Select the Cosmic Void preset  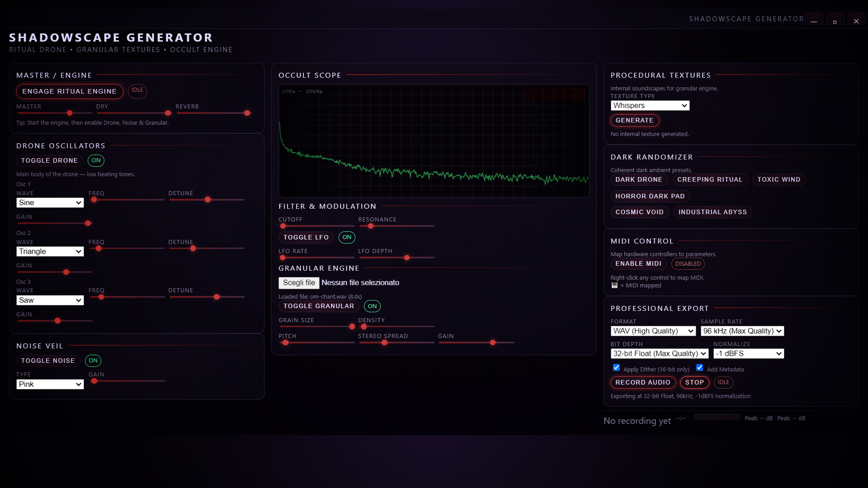[639, 212]
